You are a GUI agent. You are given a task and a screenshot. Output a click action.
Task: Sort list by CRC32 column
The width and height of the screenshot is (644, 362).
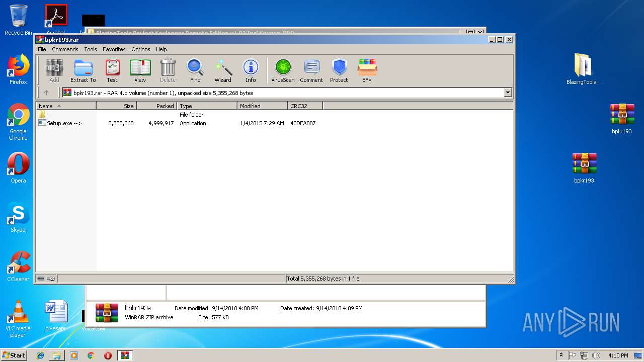tap(305, 106)
